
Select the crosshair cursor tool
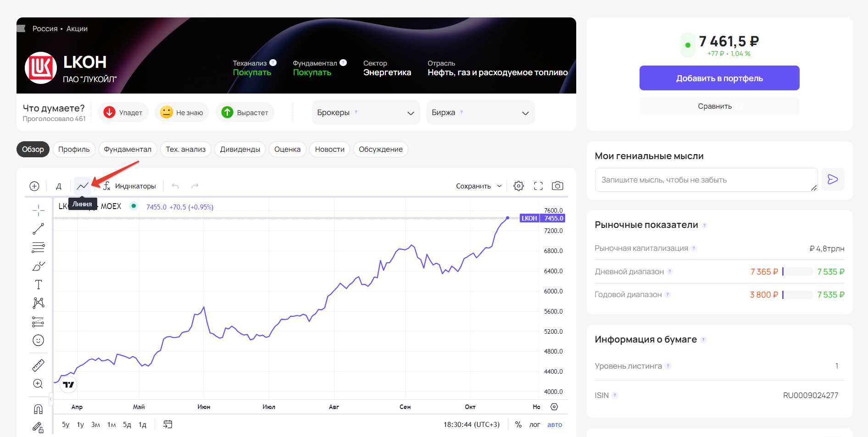point(39,211)
